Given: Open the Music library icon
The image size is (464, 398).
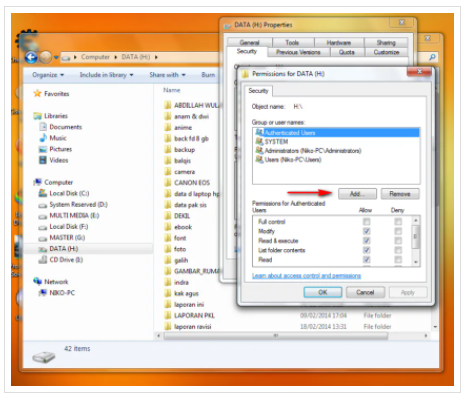Looking at the screenshot, I should (43, 138).
